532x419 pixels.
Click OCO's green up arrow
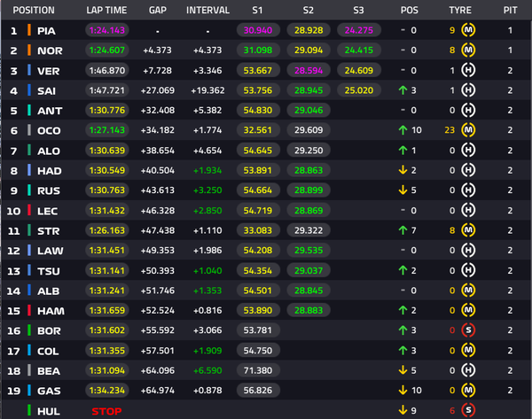tap(403, 130)
